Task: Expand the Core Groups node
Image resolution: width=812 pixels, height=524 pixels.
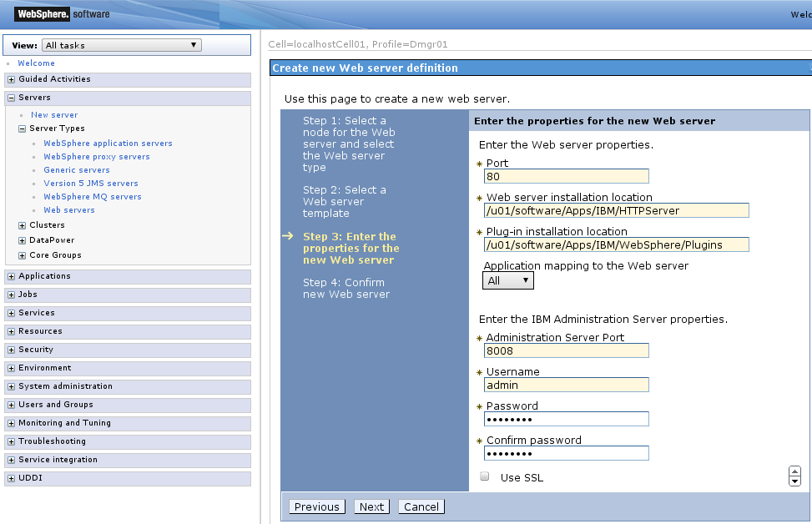Action: pos(23,255)
